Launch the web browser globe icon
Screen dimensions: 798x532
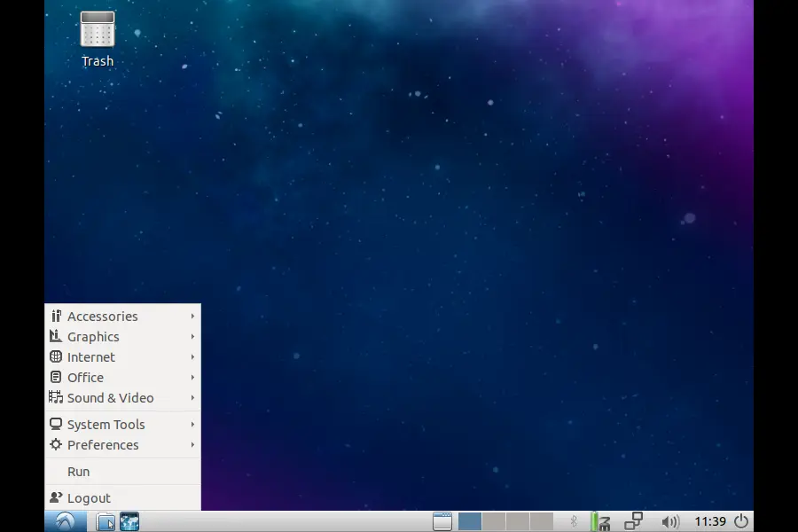tap(129, 522)
